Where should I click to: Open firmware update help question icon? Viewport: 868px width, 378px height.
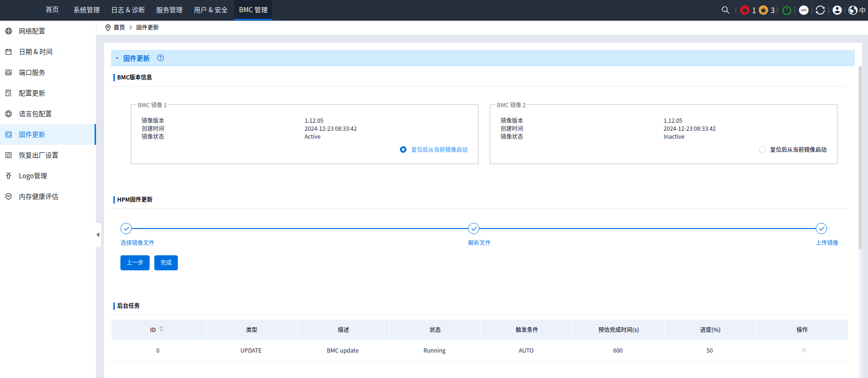click(x=160, y=58)
